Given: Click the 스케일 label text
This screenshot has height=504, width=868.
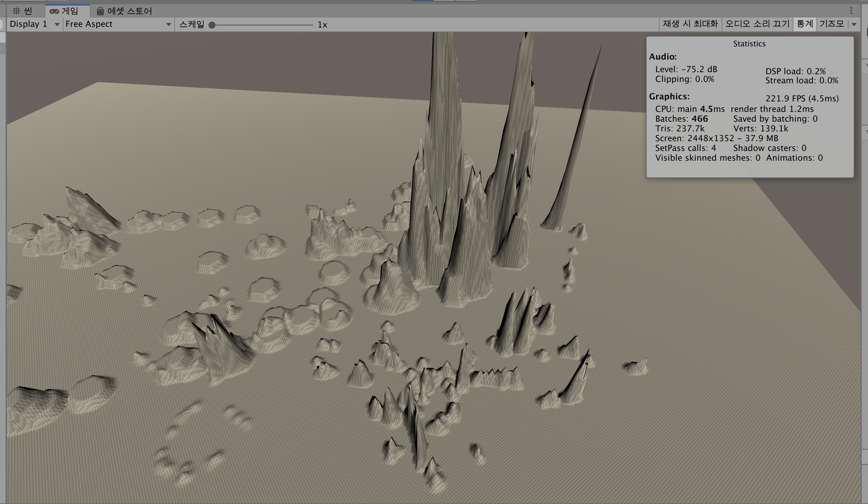Looking at the screenshot, I should pyautogui.click(x=191, y=24).
